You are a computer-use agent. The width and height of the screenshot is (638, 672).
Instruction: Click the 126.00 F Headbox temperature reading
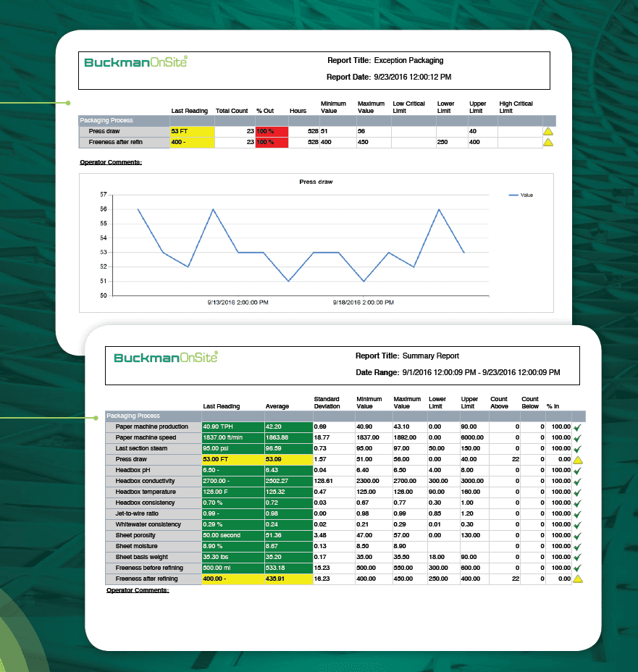(x=233, y=492)
